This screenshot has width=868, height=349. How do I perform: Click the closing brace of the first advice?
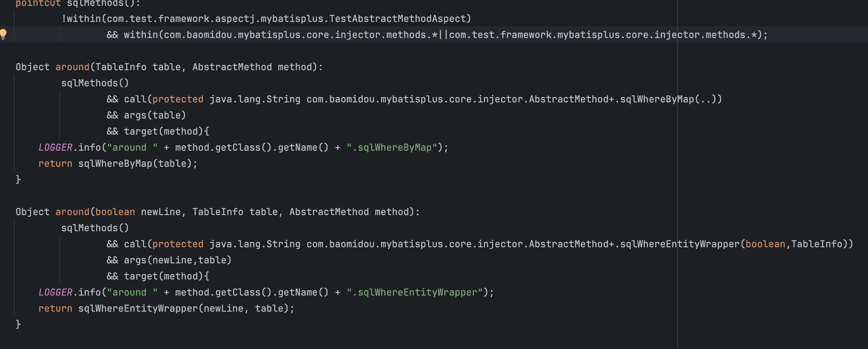point(18,180)
